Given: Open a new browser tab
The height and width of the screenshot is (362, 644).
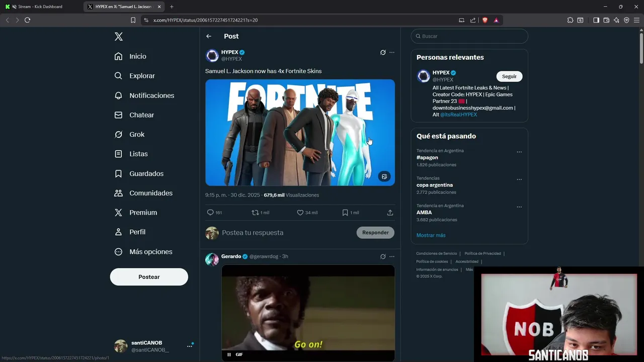Looking at the screenshot, I should click(172, 7).
